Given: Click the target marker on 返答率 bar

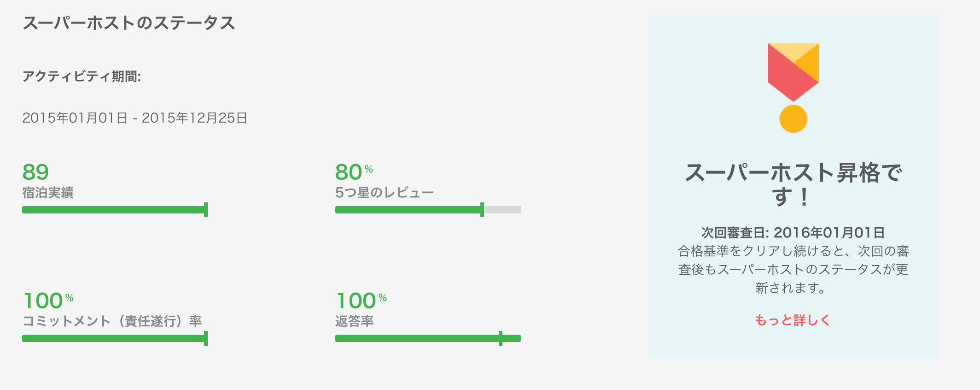Looking at the screenshot, I should [501, 338].
